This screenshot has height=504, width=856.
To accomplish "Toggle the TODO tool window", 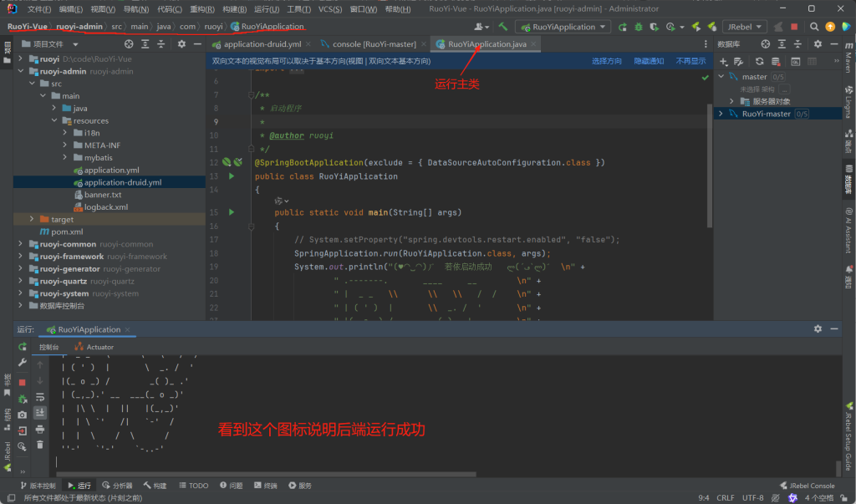I will pos(194,486).
